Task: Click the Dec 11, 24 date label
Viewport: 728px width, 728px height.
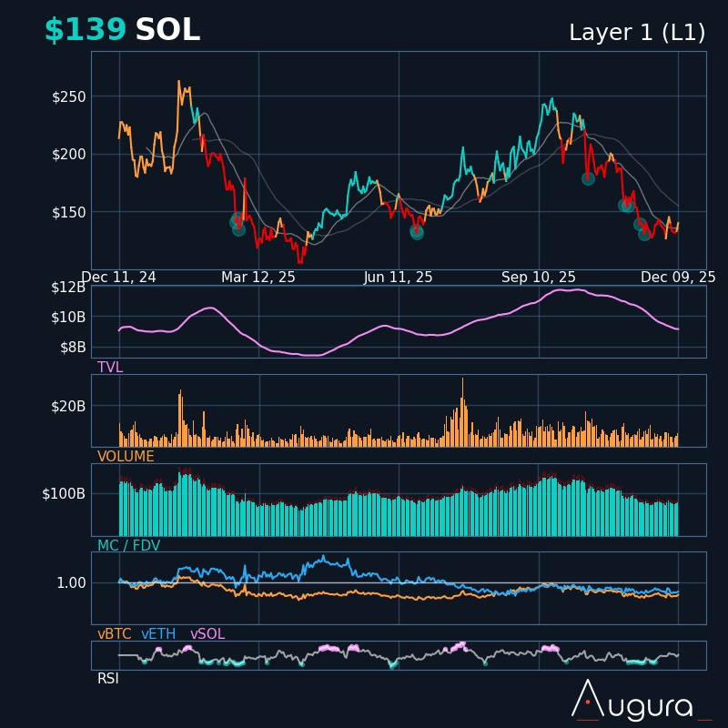Action: coord(119,278)
